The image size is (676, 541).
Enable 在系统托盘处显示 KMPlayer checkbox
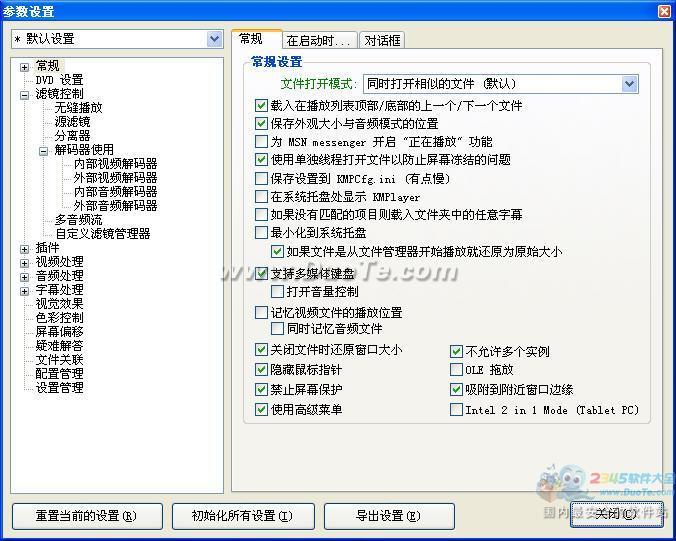coord(261,197)
